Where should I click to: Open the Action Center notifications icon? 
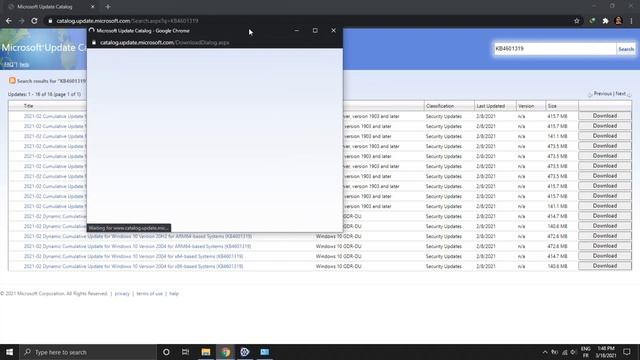click(x=627, y=352)
